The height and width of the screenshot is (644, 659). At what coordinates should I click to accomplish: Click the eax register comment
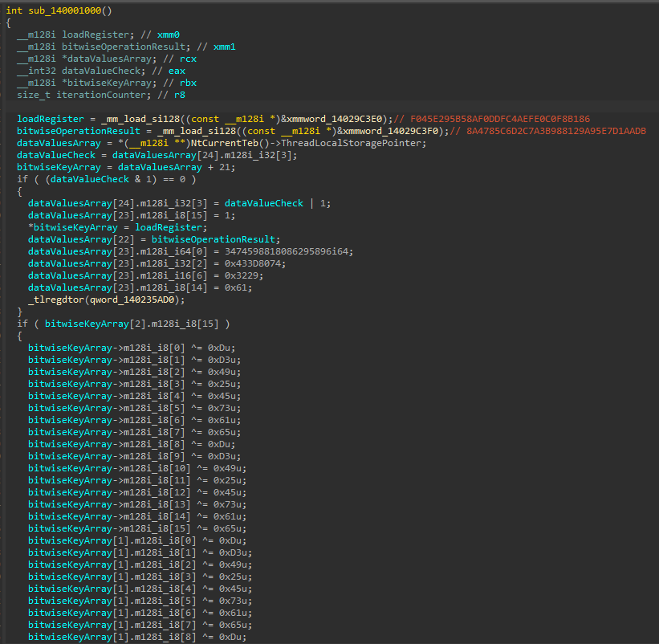[x=177, y=71]
